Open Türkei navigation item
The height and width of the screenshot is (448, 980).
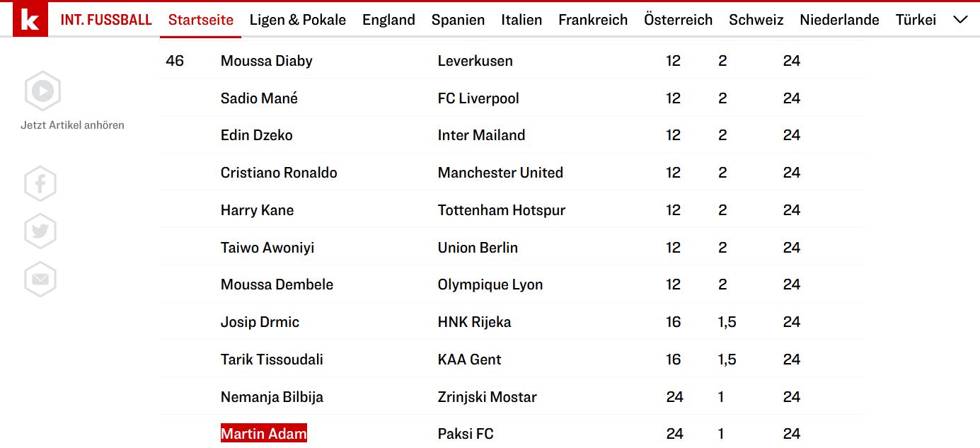(x=916, y=20)
